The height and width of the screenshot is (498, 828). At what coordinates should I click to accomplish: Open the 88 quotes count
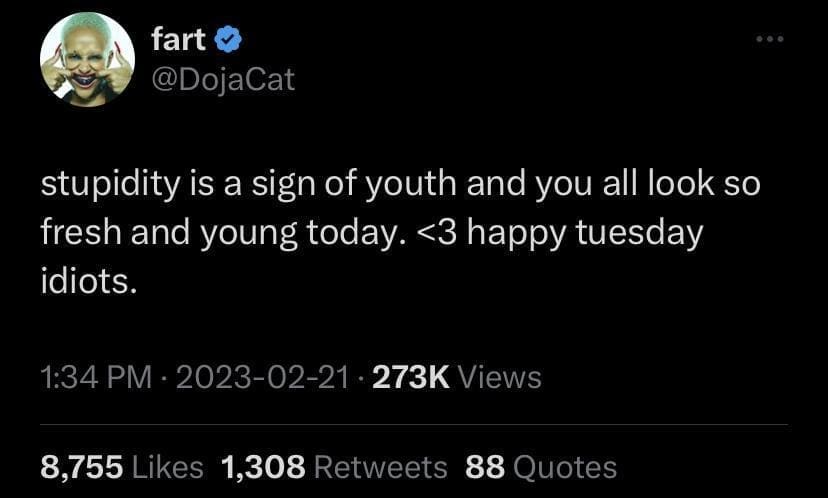pyautogui.click(x=488, y=466)
